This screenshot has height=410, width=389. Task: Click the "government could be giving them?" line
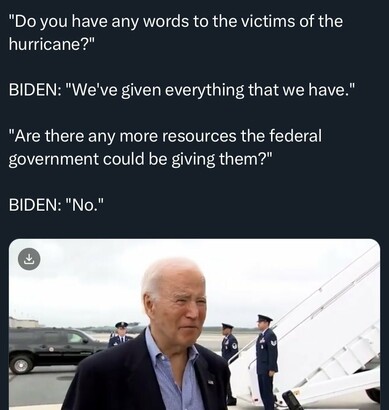click(x=140, y=160)
